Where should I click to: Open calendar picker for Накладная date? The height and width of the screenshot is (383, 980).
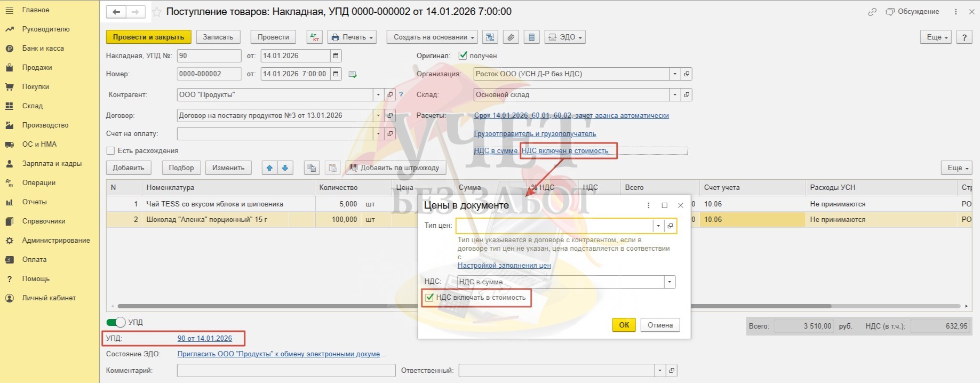[x=336, y=56]
